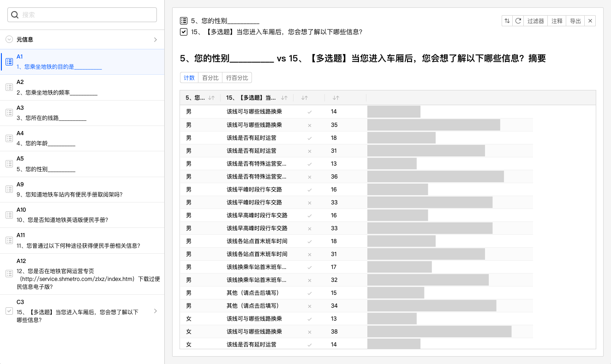The image size is (611, 364).
Task: Select A3 您所在的线路 variable
Action: click(82, 113)
